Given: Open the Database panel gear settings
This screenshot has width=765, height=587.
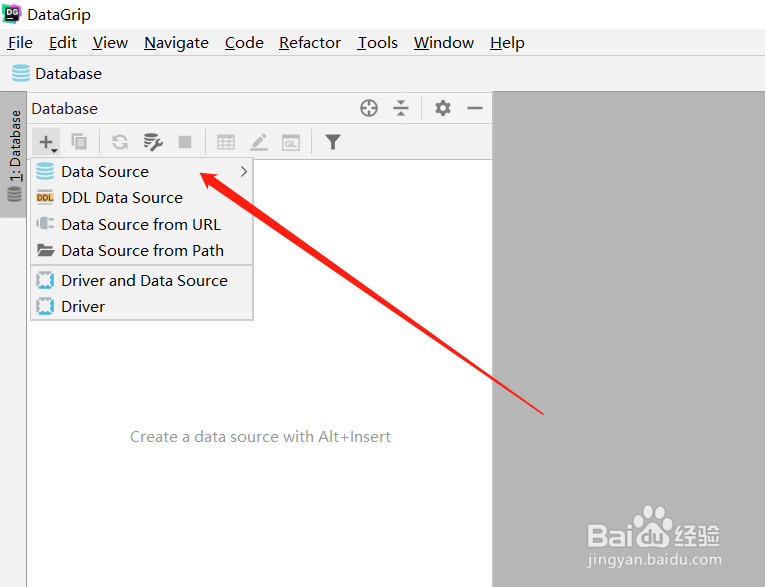Looking at the screenshot, I should coord(443,108).
